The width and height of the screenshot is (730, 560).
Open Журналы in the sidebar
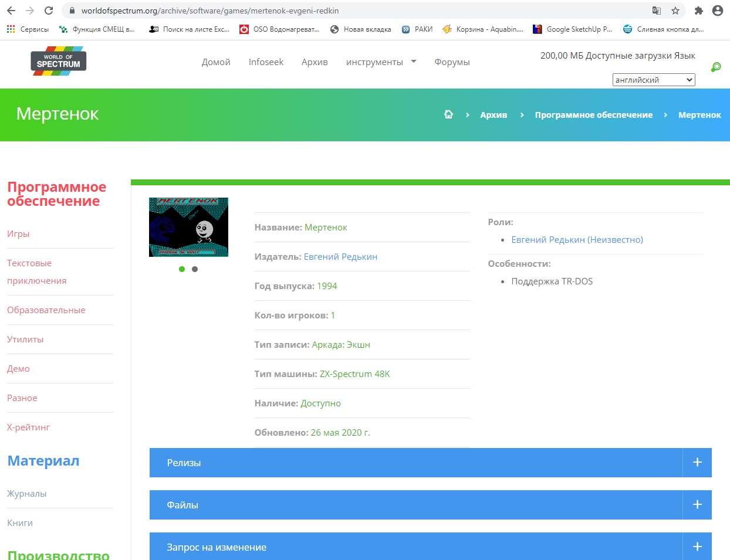pos(27,493)
